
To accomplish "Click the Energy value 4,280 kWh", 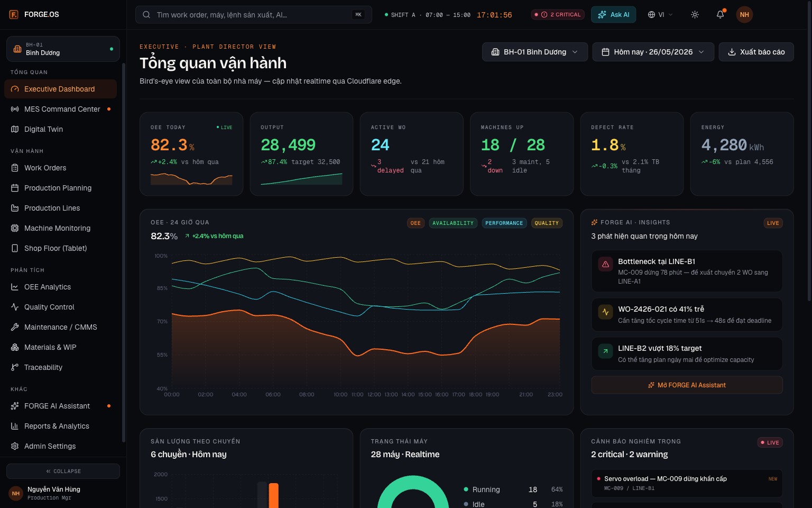I will 733,145.
